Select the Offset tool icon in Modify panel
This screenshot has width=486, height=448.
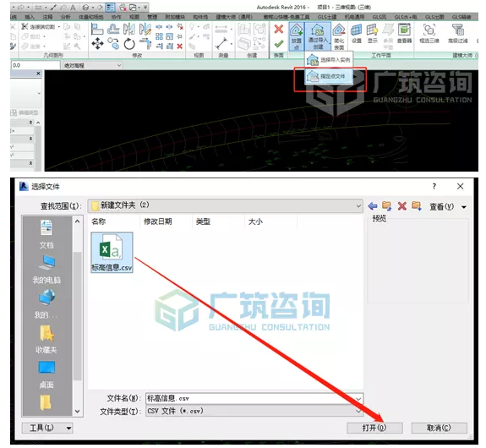point(113,29)
